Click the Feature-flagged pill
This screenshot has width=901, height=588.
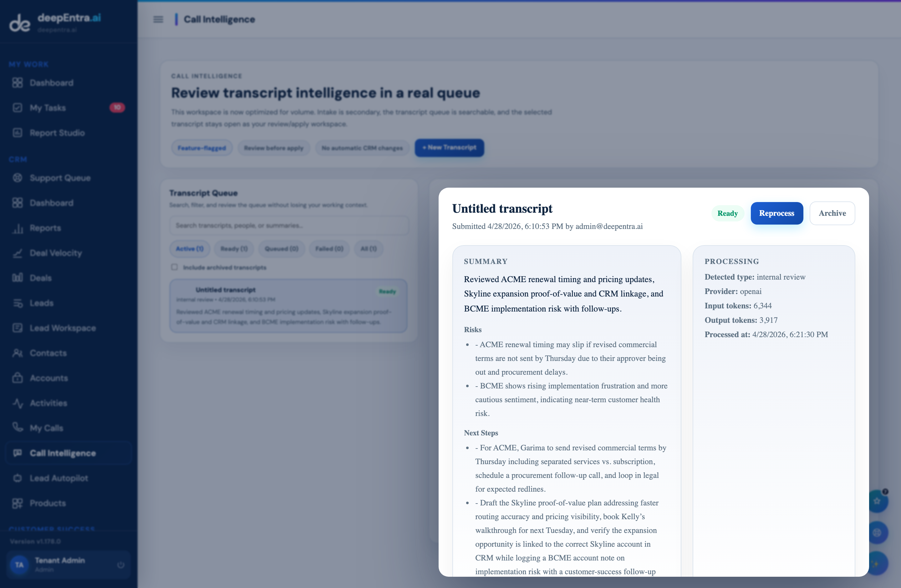202,148
